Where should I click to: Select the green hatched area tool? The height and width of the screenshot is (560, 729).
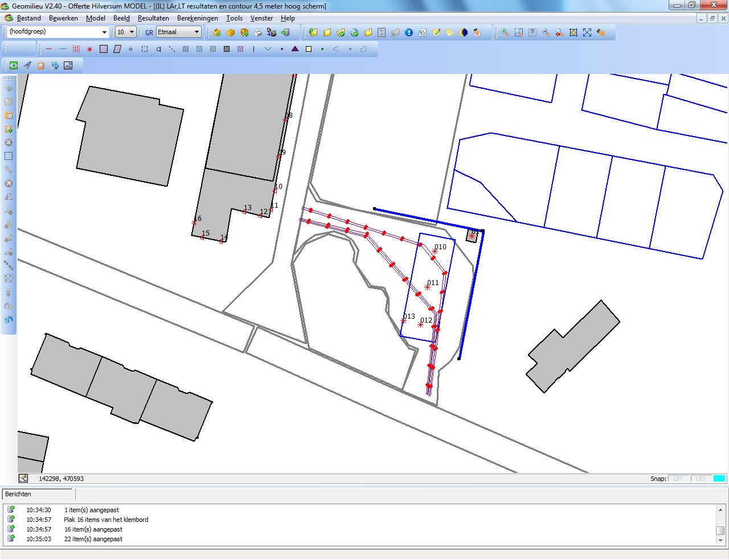pos(213,49)
